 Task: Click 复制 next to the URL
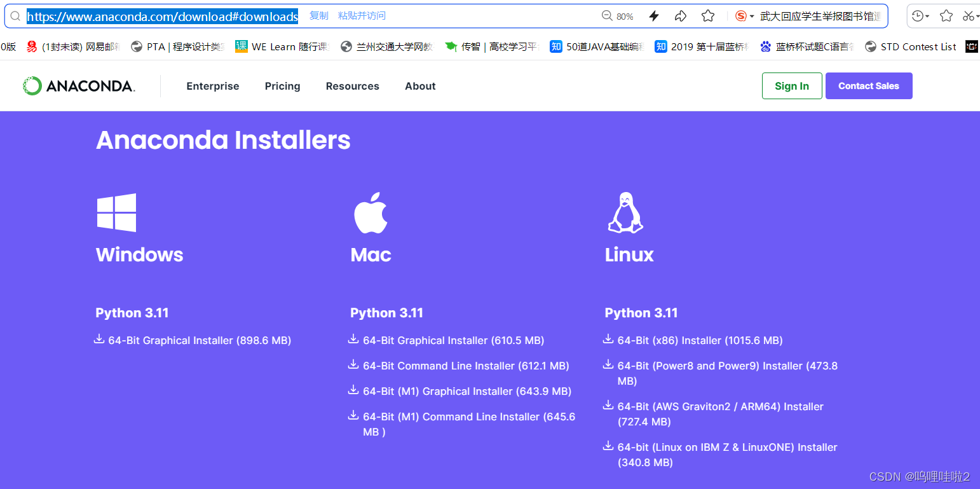tap(319, 16)
